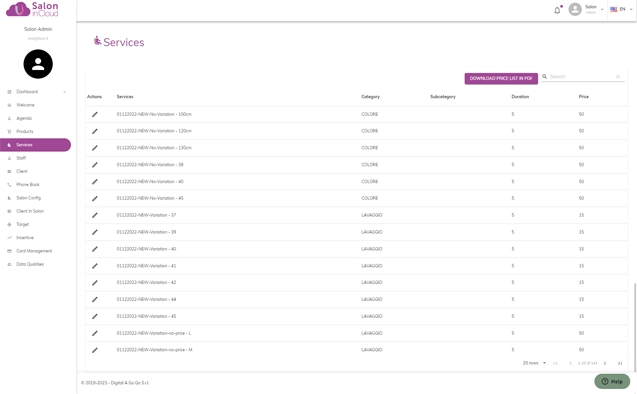Open Phone Book in the sidebar

tap(28, 185)
